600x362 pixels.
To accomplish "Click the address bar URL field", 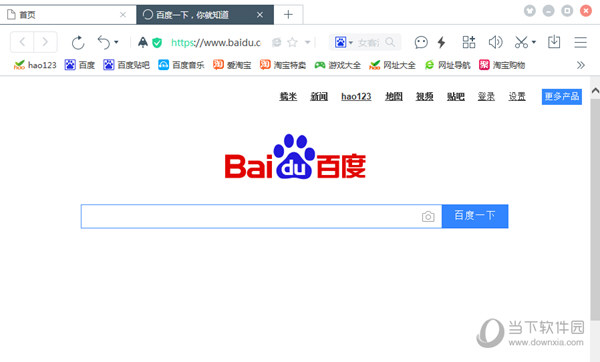I will pyautogui.click(x=215, y=42).
